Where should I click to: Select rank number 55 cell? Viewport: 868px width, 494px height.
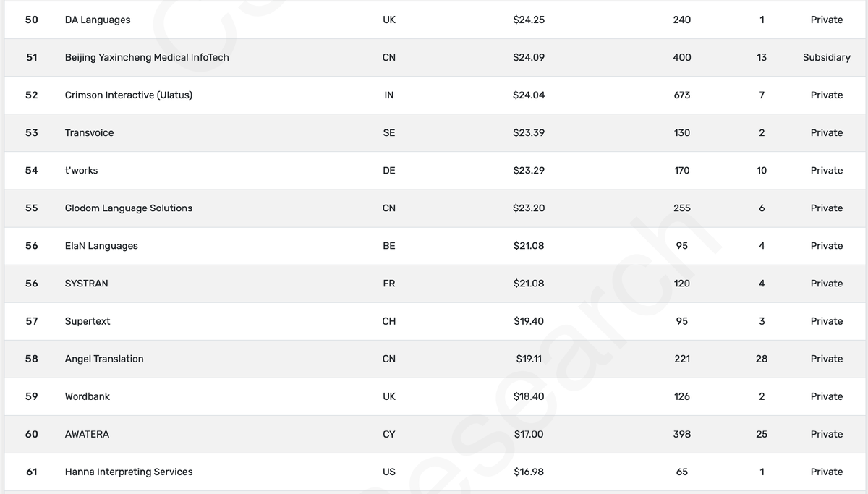click(32, 208)
